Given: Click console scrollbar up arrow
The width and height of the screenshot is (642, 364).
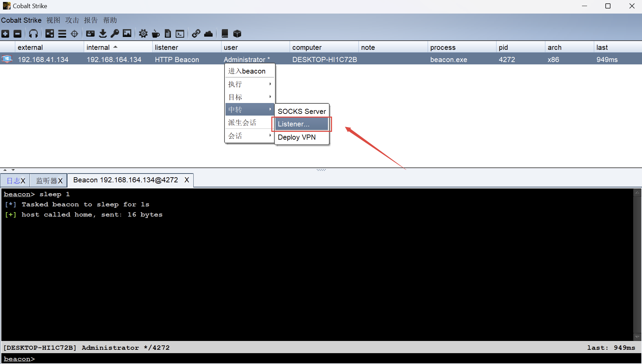Looking at the screenshot, I should coord(637,193).
